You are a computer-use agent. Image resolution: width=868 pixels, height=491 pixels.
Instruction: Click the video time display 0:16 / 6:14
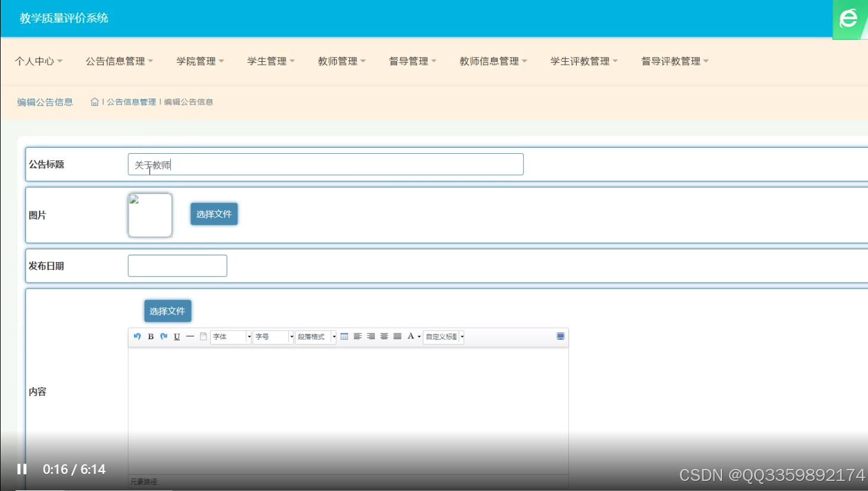point(74,469)
